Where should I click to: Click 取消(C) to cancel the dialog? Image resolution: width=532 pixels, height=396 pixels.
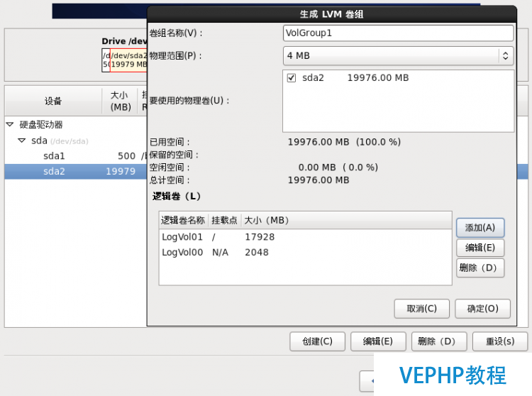pos(422,309)
